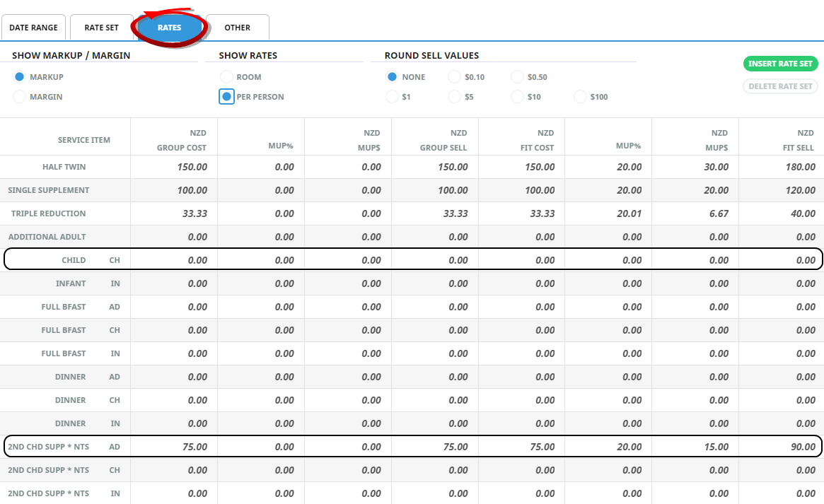Round sell values to $0.50
Image resolution: width=824 pixels, height=504 pixels.
(517, 77)
